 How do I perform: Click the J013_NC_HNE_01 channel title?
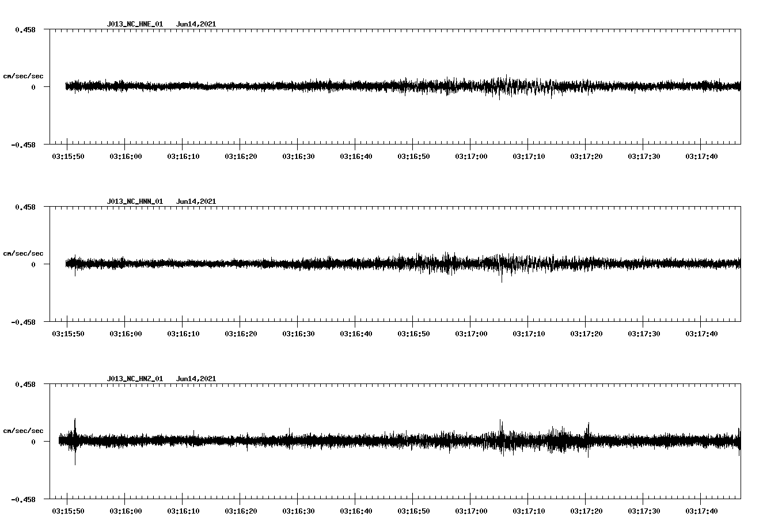(x=135, y=24)
